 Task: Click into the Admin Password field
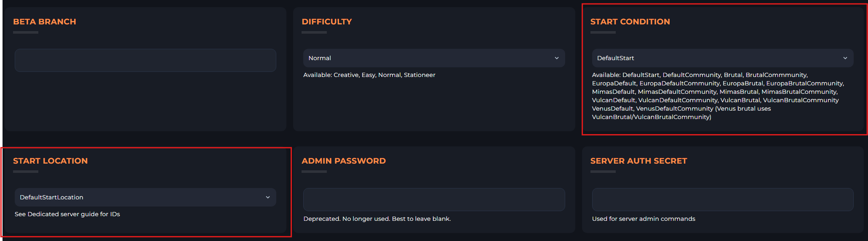tap(433, 199)
